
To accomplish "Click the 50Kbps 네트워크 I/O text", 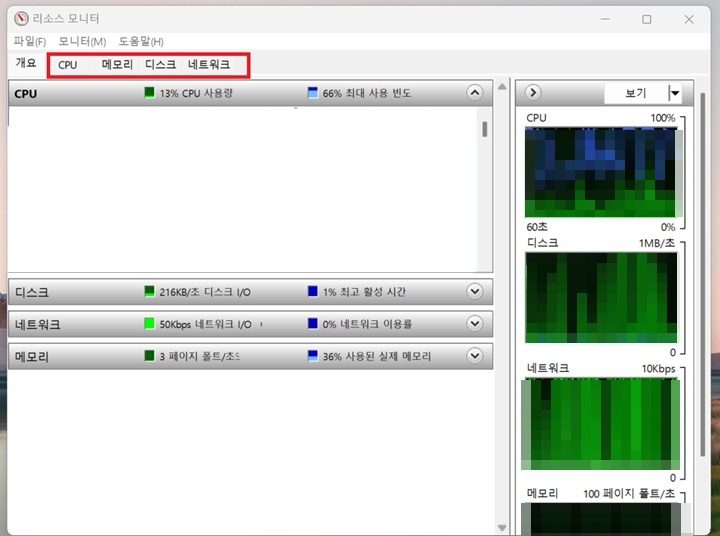I will (x=205, y=324).
